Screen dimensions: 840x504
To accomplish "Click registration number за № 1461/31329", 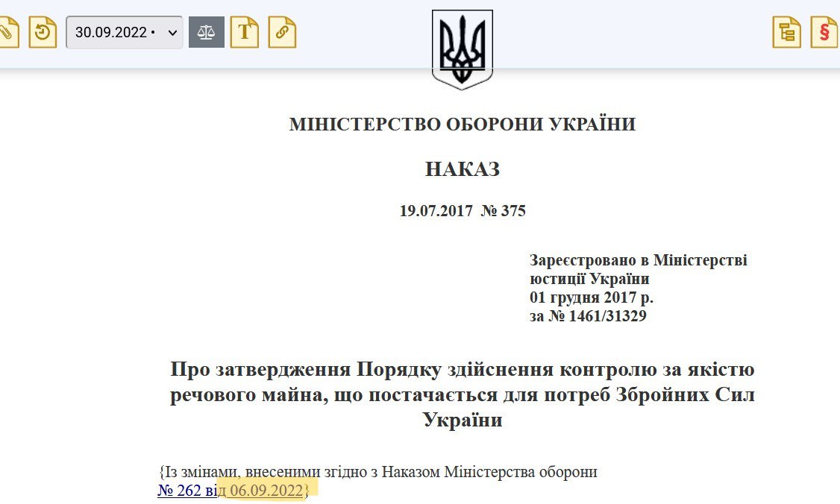I will coord(588,316).
